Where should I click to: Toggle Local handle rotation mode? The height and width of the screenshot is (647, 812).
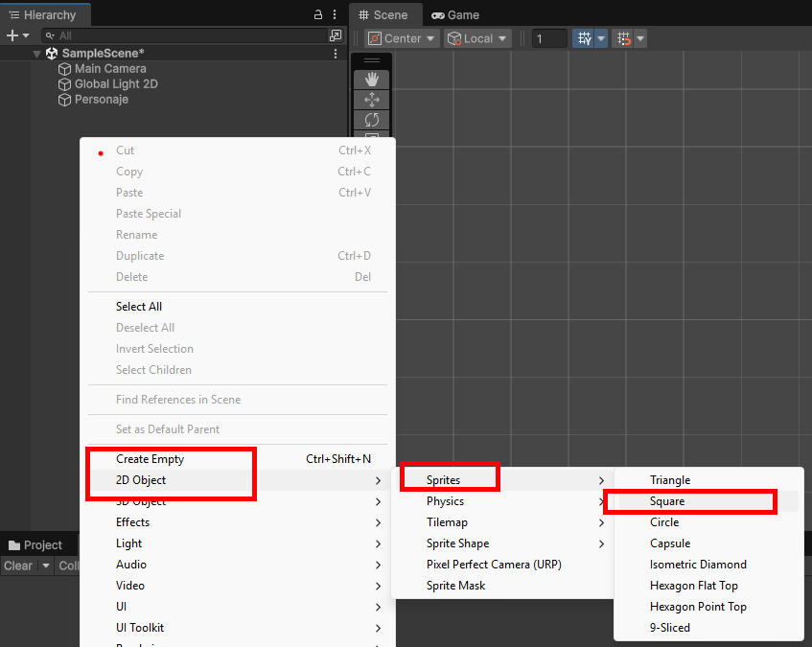click(x=477, y=38)
